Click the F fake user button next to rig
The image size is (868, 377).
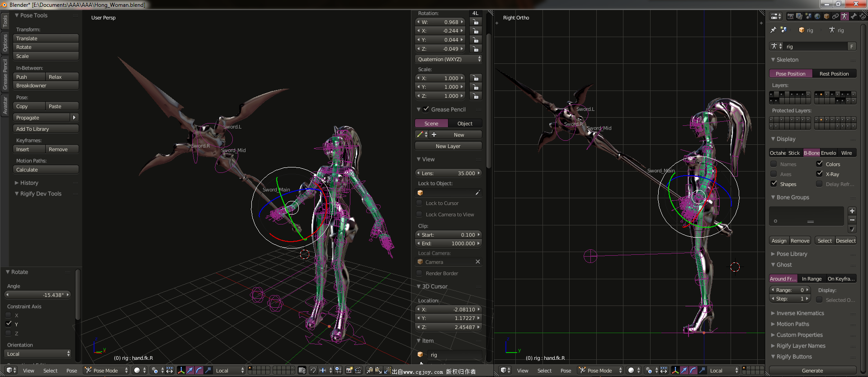tap(852, 46)
